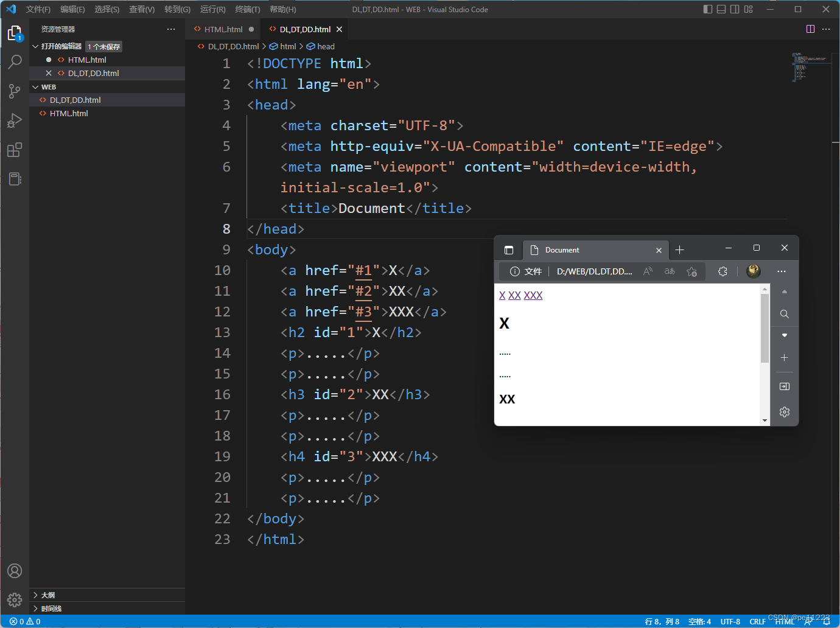This screenshot has height=628, width=840.
Task: Open browser extensions puzzle icon
Action: [723, 271]
